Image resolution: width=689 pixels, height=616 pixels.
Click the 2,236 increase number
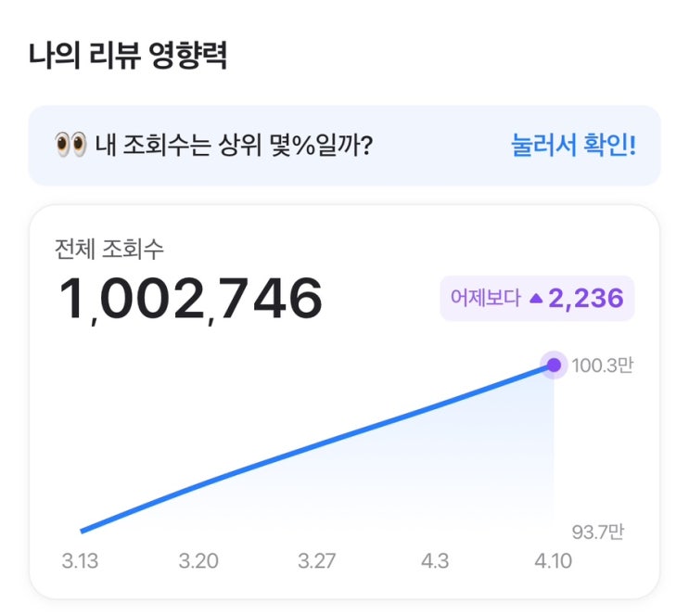585,299
